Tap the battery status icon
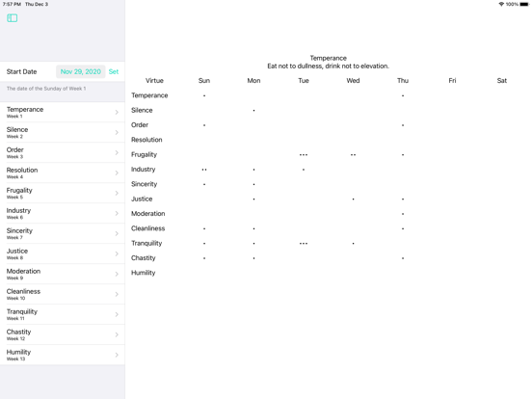This screenshot has height=399, width=532. tap(524, 4)
